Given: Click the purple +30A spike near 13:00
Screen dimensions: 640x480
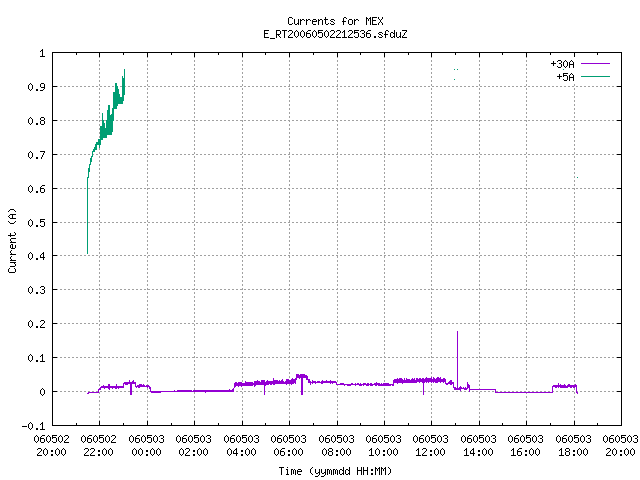Looking at the screenshot, I should tap(458, 359).
